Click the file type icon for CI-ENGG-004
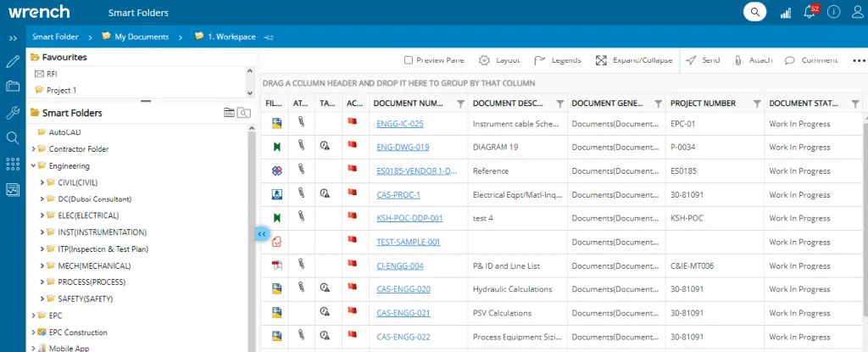The width and height of the screenshot is (868, 352). coord(277,265)
